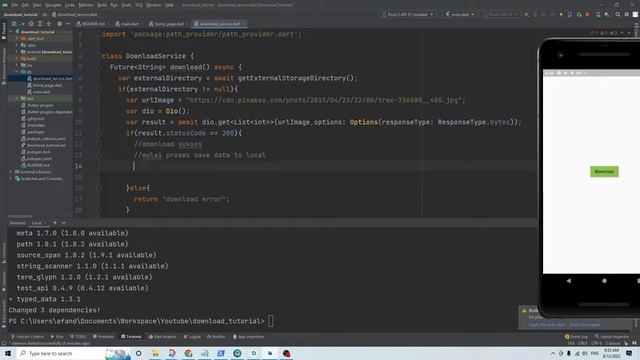Open IDE settings gear in top toolbar
640x360 pixels.
(627, 14)
